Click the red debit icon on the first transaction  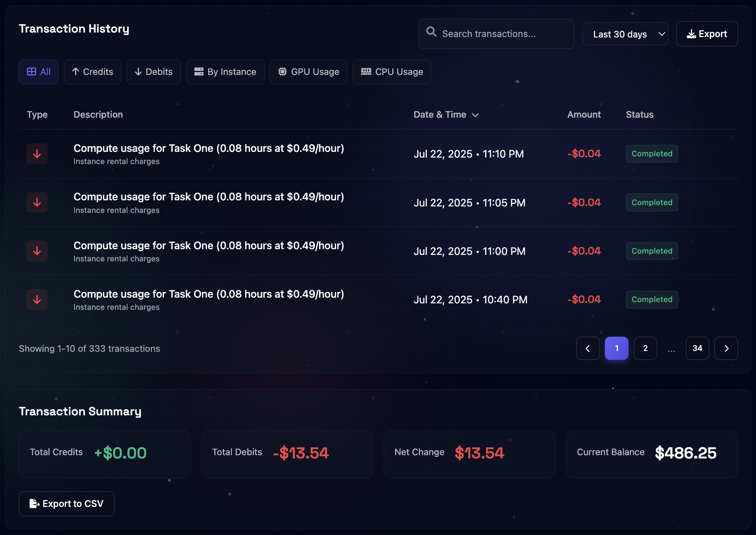pos(37,153)
